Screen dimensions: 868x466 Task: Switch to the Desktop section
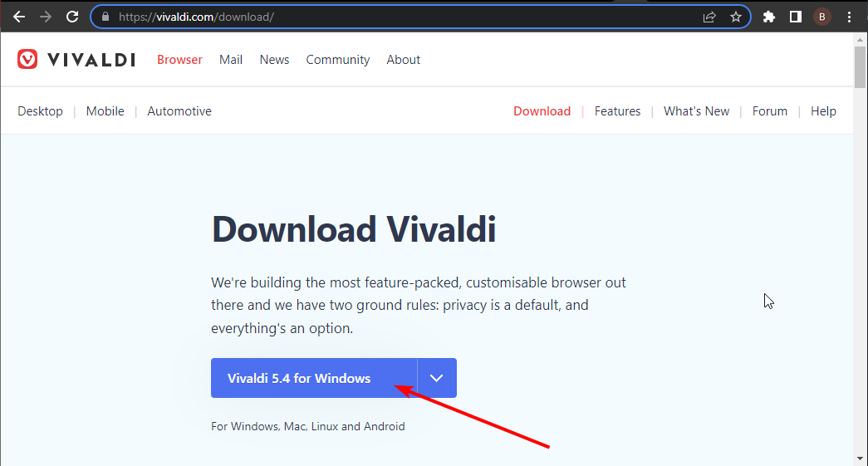click(x=41, y=111)
